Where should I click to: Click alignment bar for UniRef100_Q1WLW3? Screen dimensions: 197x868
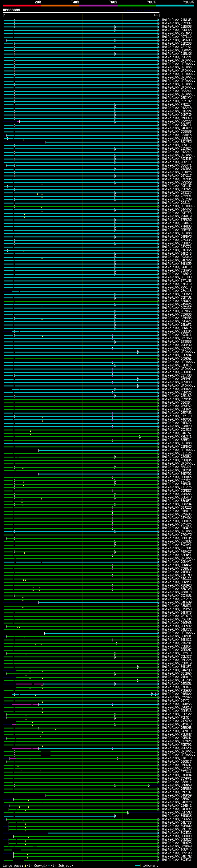(81, 20)
